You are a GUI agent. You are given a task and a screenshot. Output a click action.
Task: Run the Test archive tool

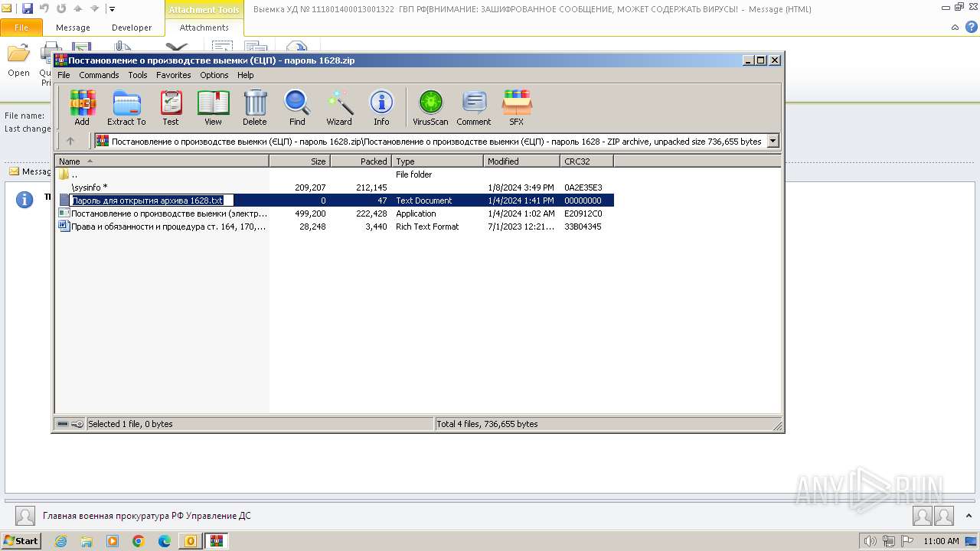click(x=171, y=108)
